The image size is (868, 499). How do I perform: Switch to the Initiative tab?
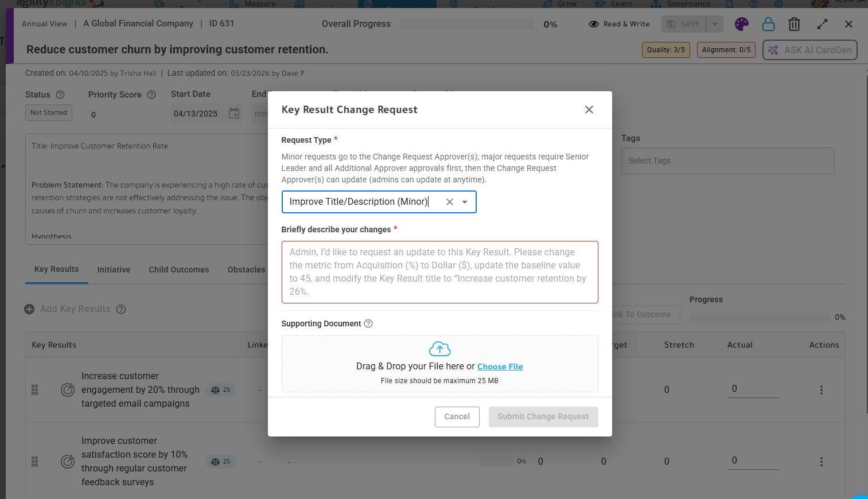114,270
